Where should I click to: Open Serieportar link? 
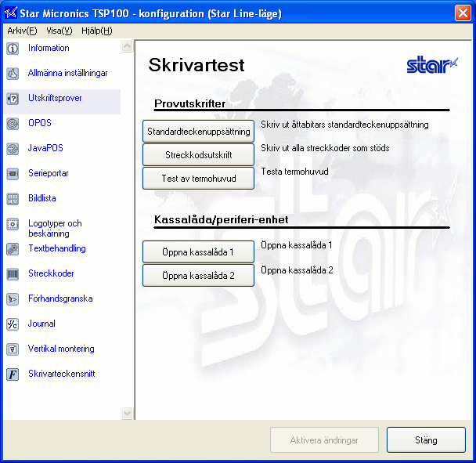[x=49, y=173]
